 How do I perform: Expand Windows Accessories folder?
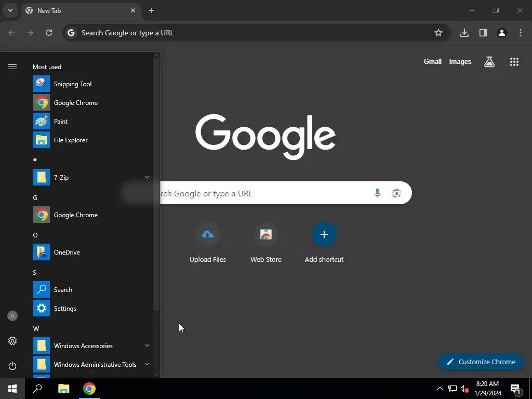[91, 345]
